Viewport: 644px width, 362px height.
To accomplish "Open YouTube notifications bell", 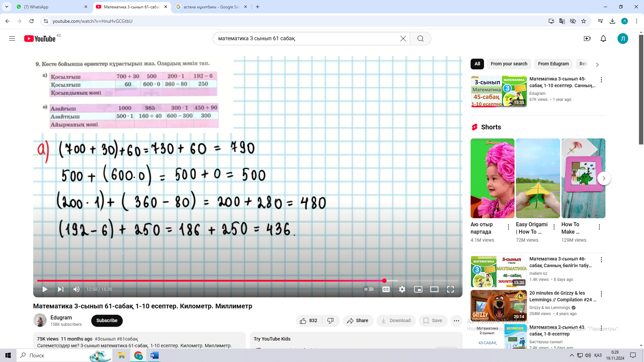I will 603,39.
